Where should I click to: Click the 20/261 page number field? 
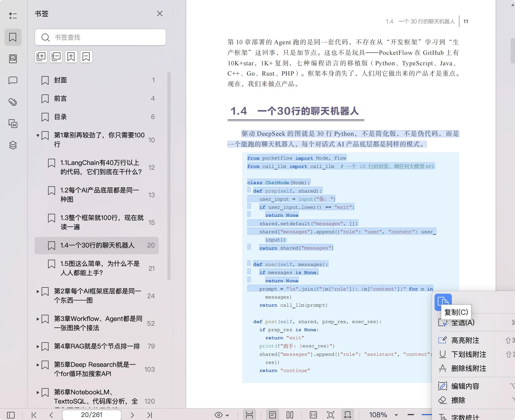92,415
